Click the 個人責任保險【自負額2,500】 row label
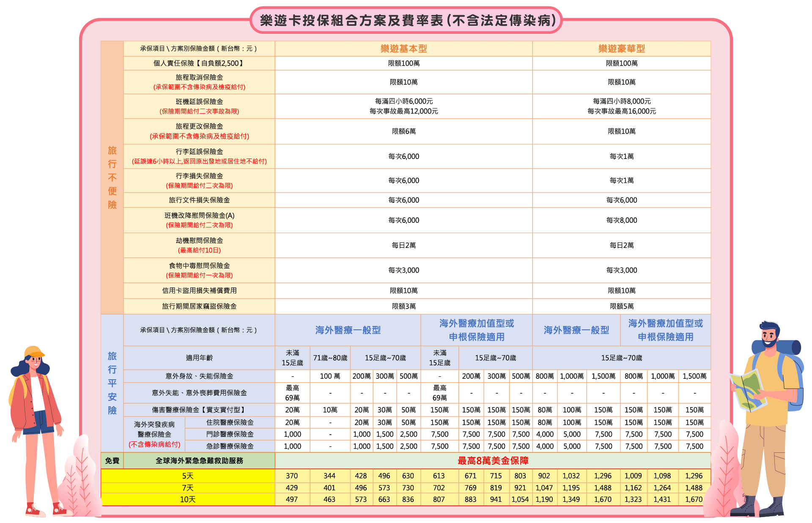The image size is (812, 523). 199,63
